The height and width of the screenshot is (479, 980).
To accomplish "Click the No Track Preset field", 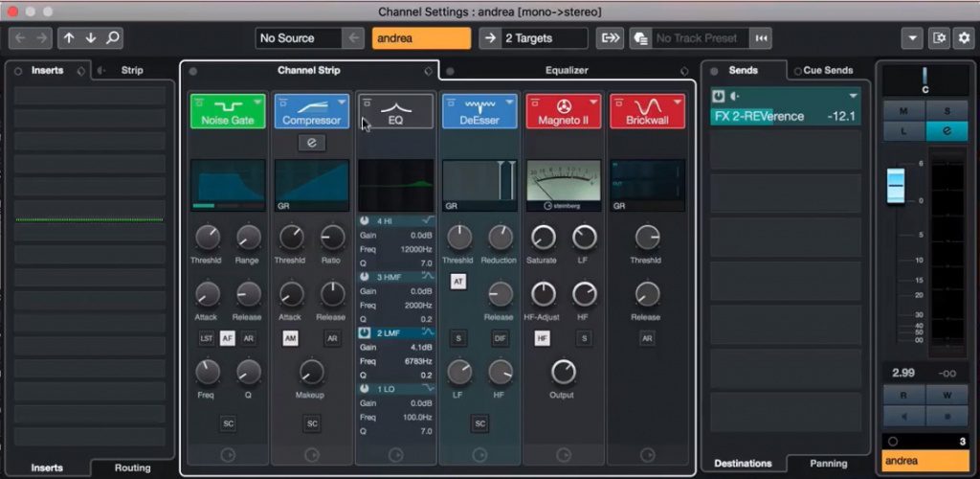I will [x=699, y=38].
